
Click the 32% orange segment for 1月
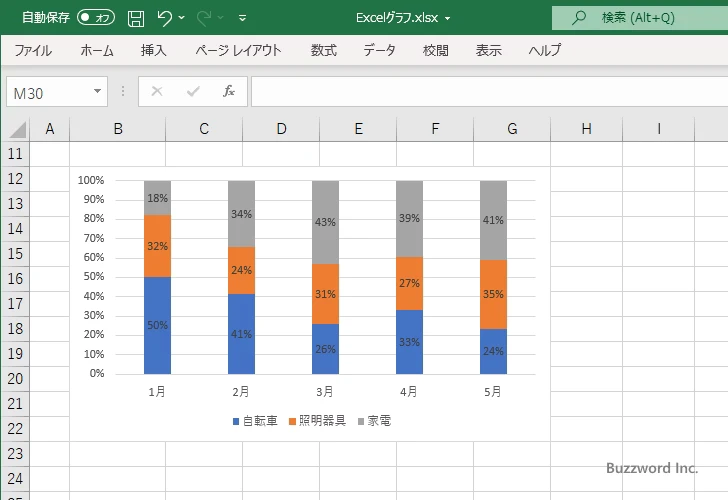157,247
